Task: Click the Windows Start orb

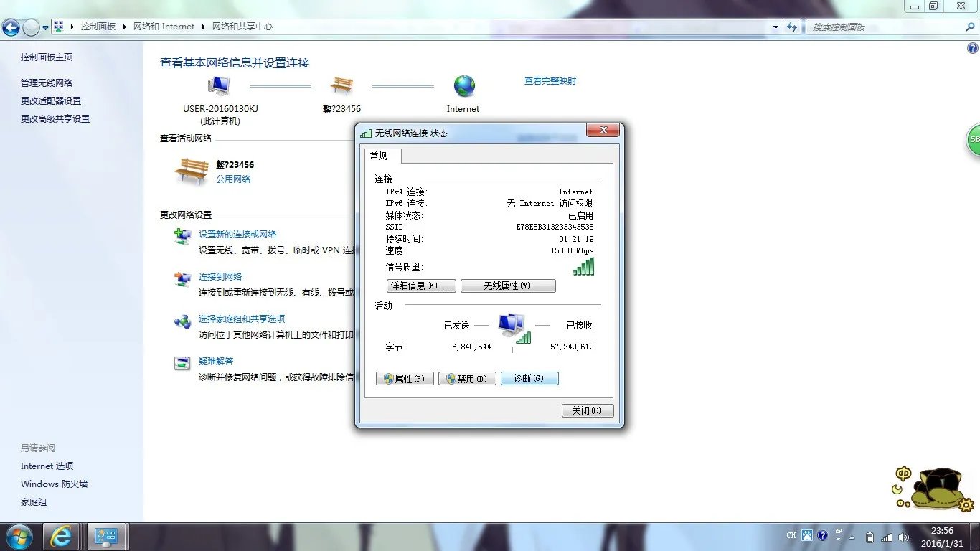Action: tap(19, 537)
